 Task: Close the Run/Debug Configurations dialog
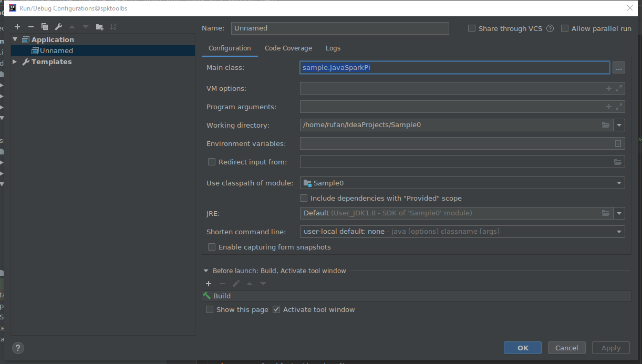630,8
